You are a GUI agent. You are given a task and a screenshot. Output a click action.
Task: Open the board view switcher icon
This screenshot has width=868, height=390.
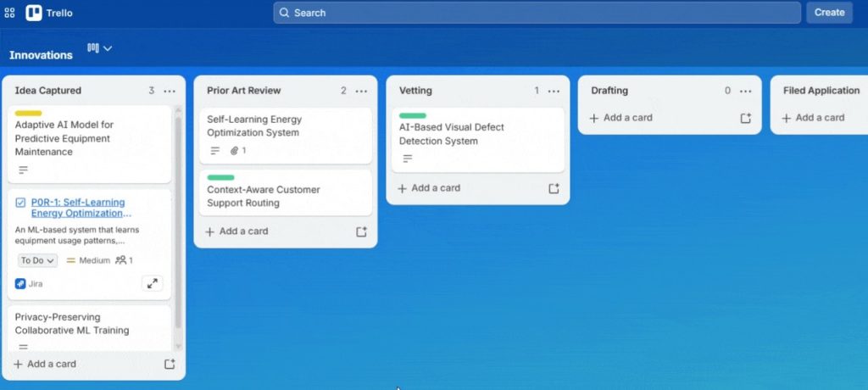pos(93,48)
